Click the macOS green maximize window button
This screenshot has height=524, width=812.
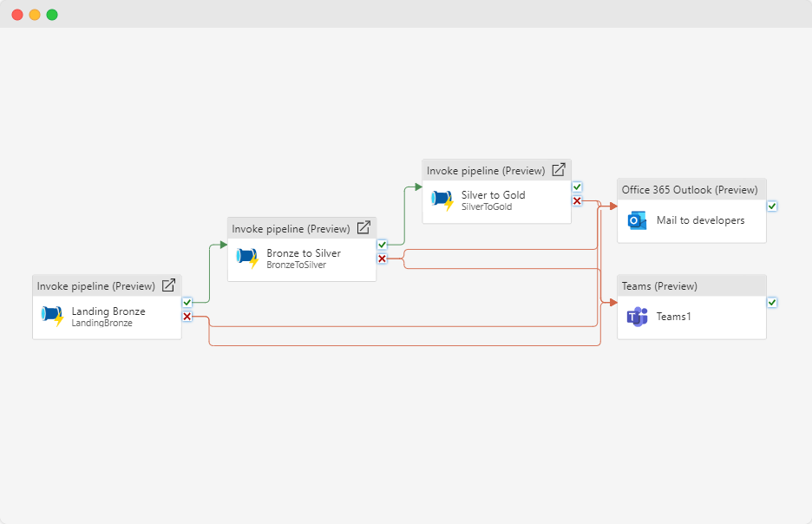click(52, 15)
